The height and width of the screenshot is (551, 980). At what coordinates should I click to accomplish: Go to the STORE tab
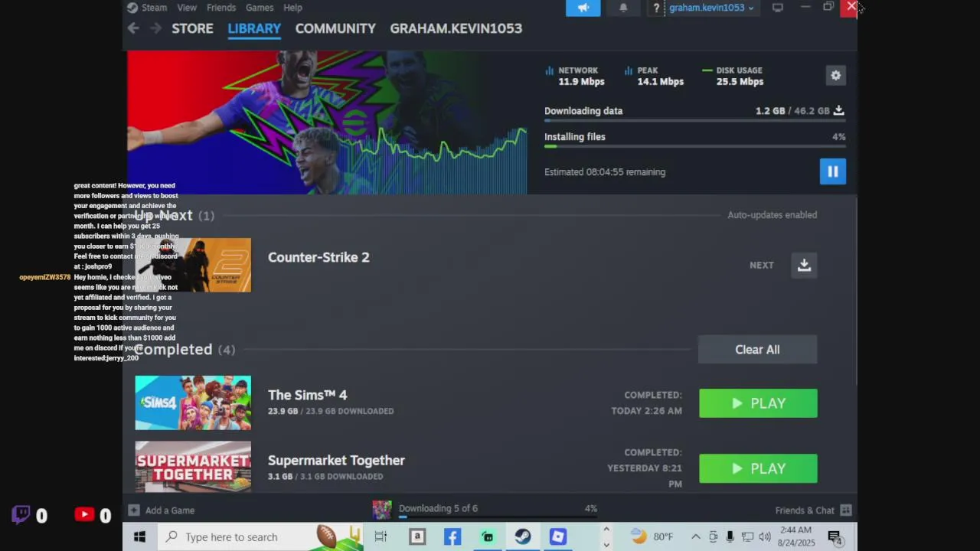tap(192, 28)
